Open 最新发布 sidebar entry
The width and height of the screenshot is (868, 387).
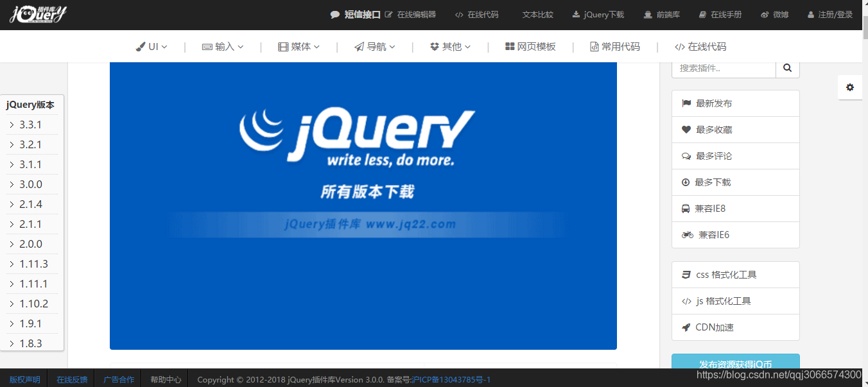[x=736, y=103]
